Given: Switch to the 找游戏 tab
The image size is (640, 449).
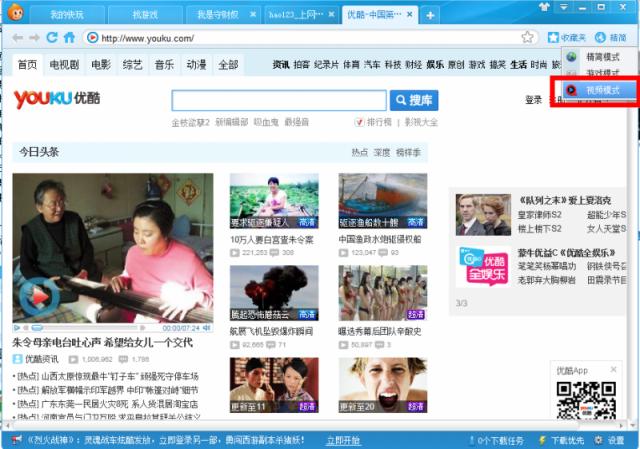Looking at the screenshot, I should (144, 15).
